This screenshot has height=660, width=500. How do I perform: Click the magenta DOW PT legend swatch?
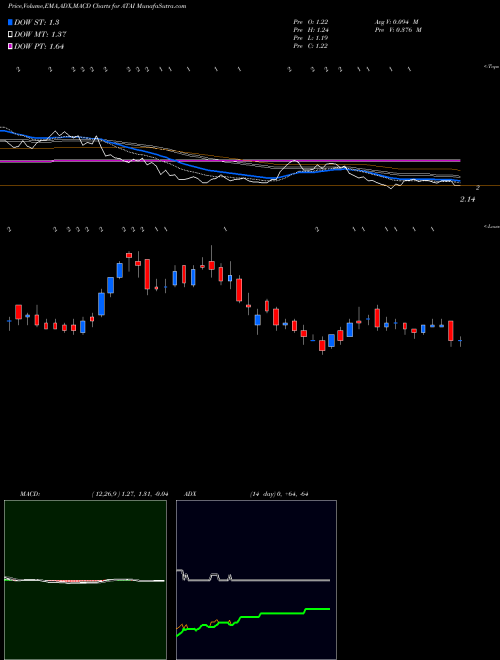tap(10, 46)
